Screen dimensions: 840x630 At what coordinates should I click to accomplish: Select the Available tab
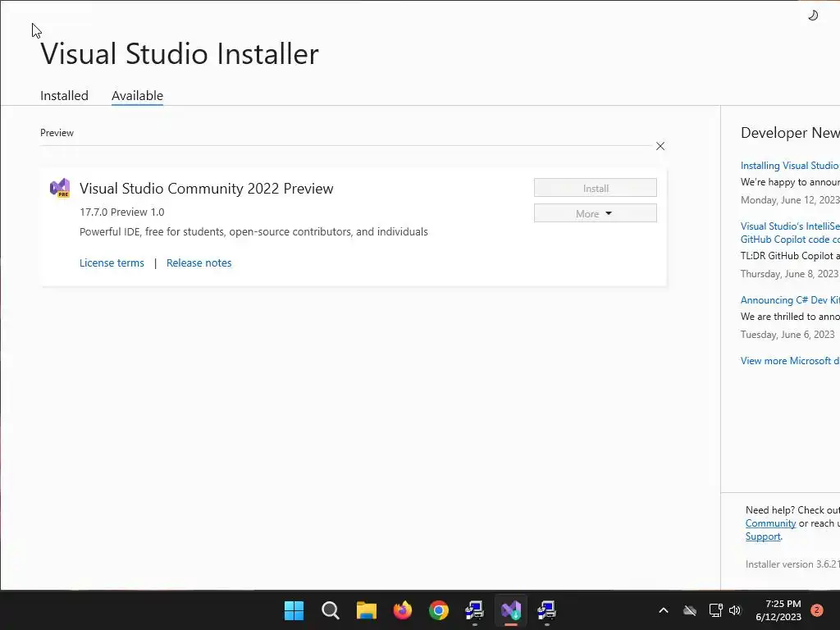(x=137, y=95)
